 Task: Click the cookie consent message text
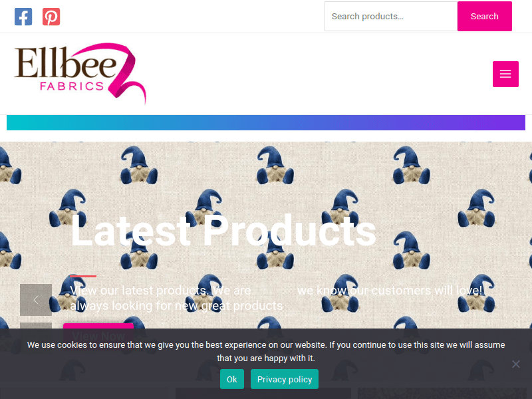[266, 352]
